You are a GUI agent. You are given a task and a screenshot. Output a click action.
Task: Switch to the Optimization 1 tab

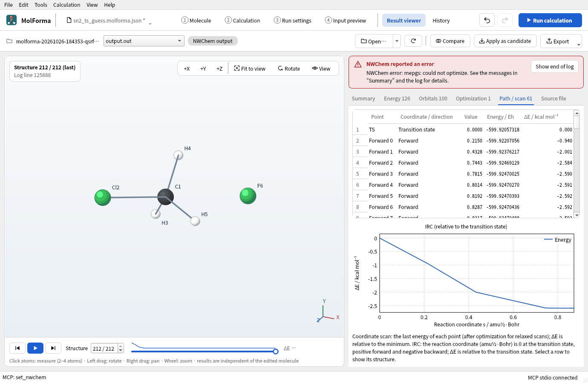473,98
